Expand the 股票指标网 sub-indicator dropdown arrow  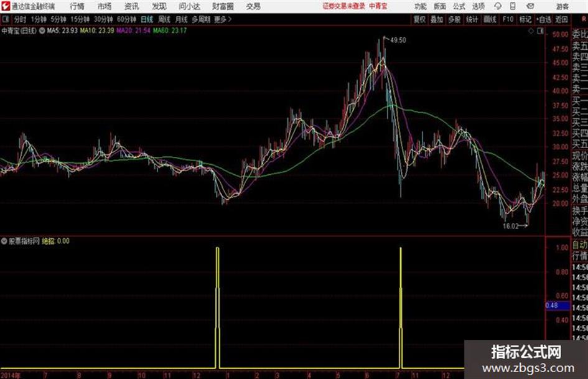(4, 241)
